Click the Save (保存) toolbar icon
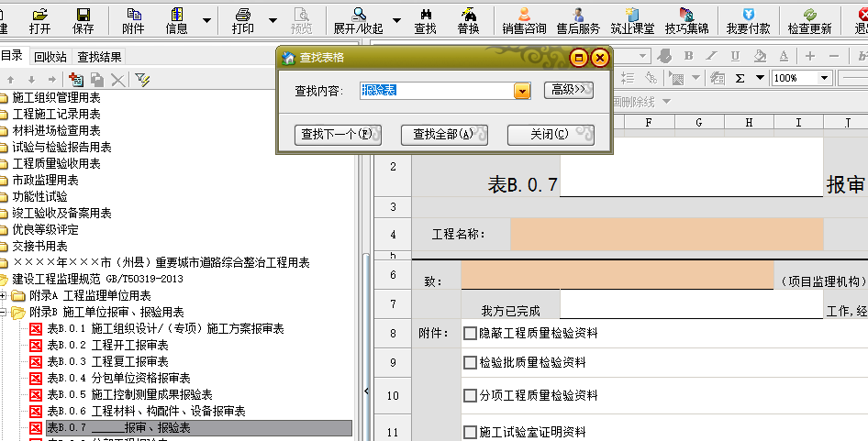 coord(83,19)
